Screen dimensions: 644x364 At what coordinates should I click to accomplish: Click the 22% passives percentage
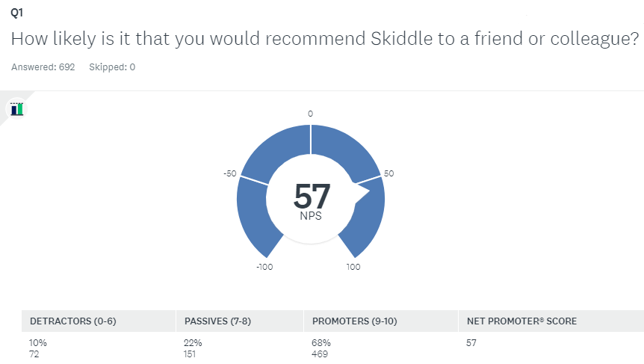(x=193, y=343)
